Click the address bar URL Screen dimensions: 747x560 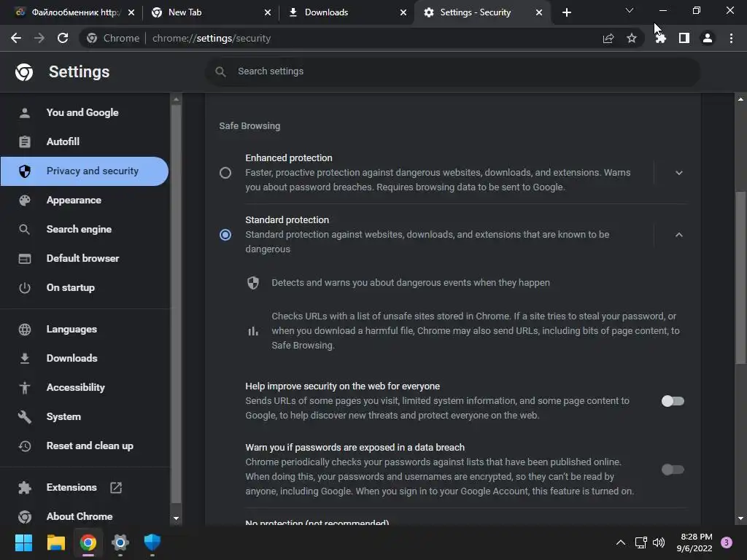(x=212, y=38)
